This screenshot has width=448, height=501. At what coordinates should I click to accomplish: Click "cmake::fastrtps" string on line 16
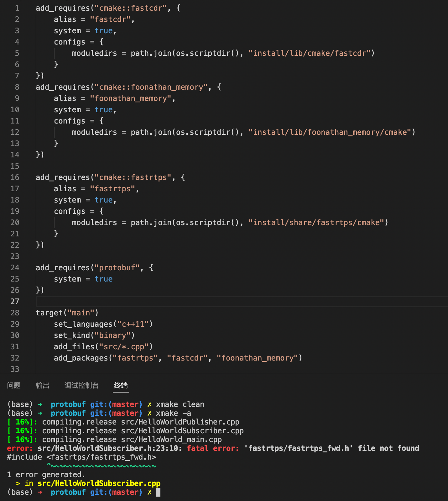point(133,177)
